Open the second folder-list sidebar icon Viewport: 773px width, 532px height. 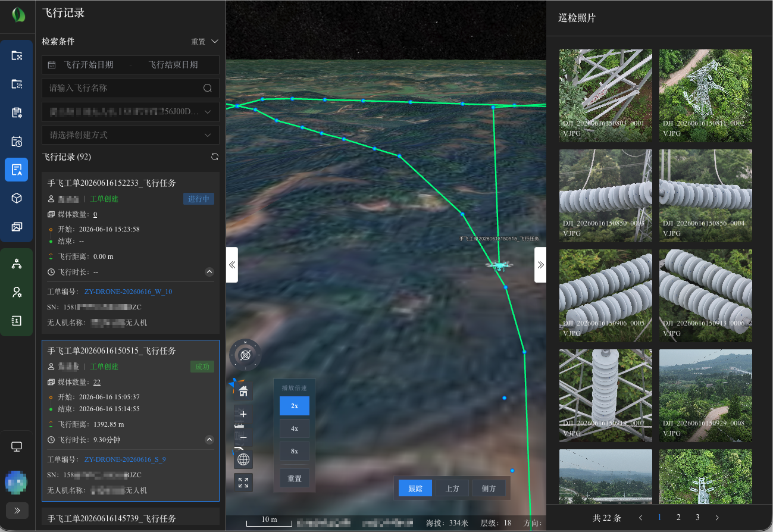point(17,84)
